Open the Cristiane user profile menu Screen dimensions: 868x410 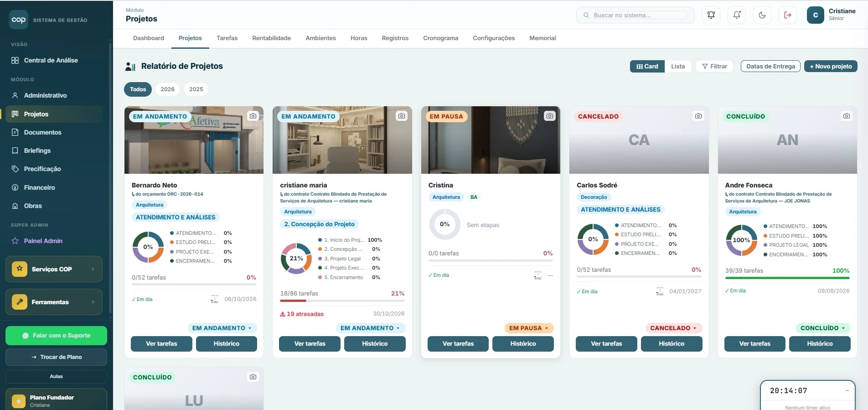pos(832,15)
